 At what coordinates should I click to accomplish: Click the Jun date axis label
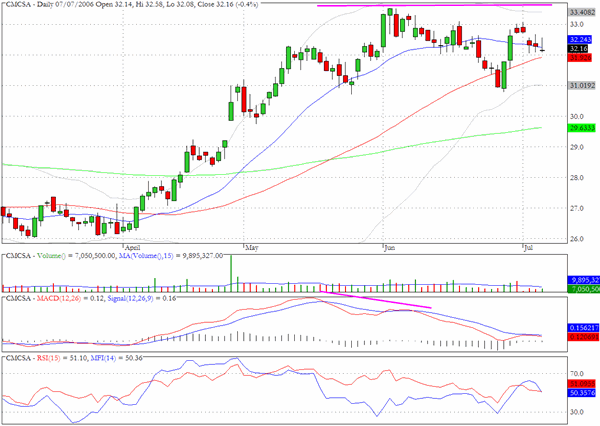coord(390,248)
